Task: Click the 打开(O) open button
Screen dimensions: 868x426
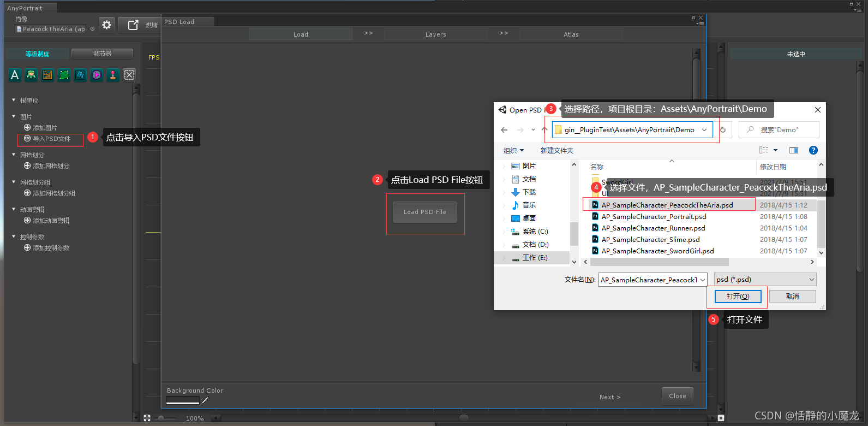Action: (738, 297)
